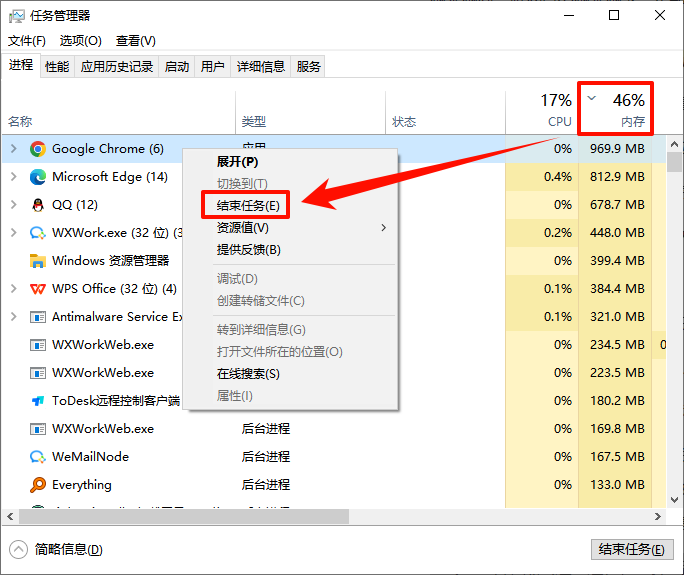The height and width of the screenshot is (575, 684).
Task: Click the Google Chrome process icon
Action: (x=38, y=149)
